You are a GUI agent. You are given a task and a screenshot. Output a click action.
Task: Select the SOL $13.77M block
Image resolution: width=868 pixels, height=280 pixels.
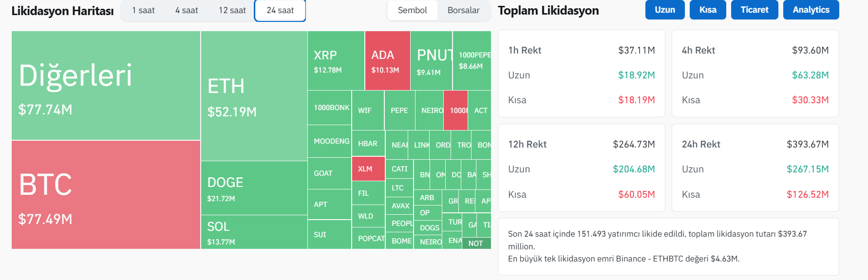254,232
